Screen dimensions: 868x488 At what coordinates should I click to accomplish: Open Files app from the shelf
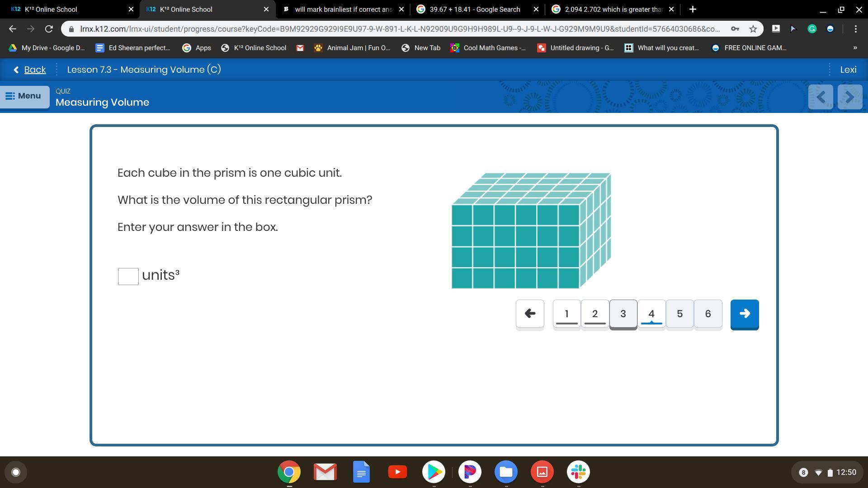pyautogui.click(x=506, y=472)
